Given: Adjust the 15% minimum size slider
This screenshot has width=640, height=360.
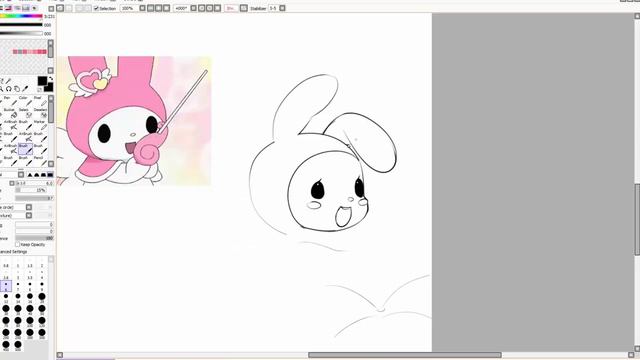Looking at the screenshot, I should coord(31,190).
